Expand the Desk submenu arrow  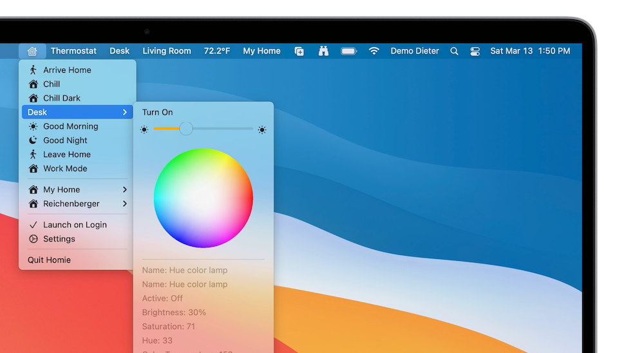[x=124, y=112]
